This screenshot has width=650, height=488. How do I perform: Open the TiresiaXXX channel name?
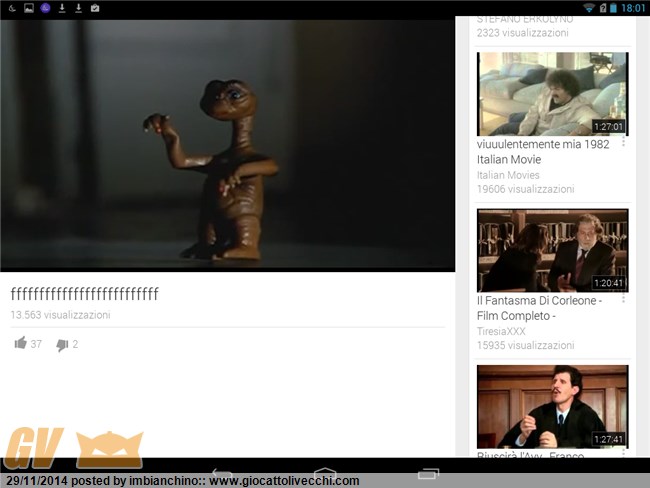click(501, 331)
